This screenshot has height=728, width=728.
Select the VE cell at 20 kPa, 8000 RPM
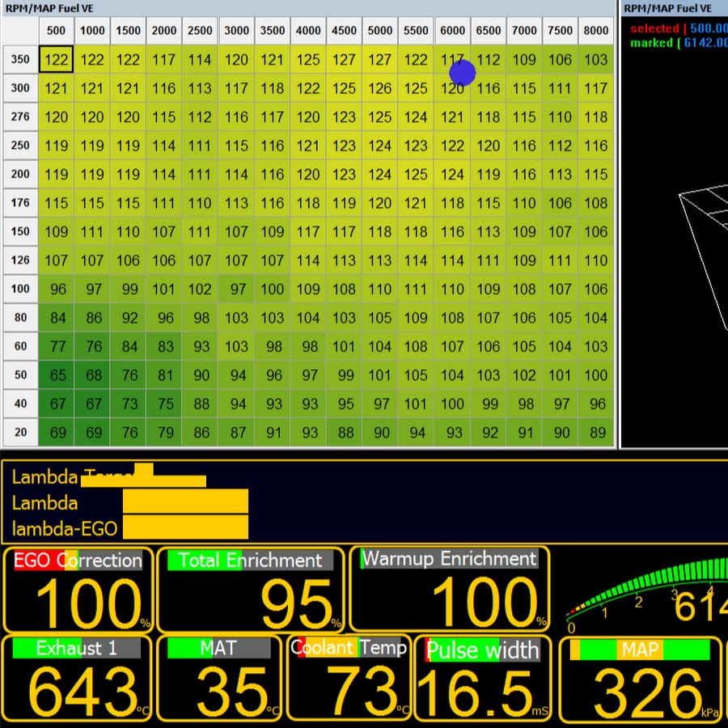[596, 433]
